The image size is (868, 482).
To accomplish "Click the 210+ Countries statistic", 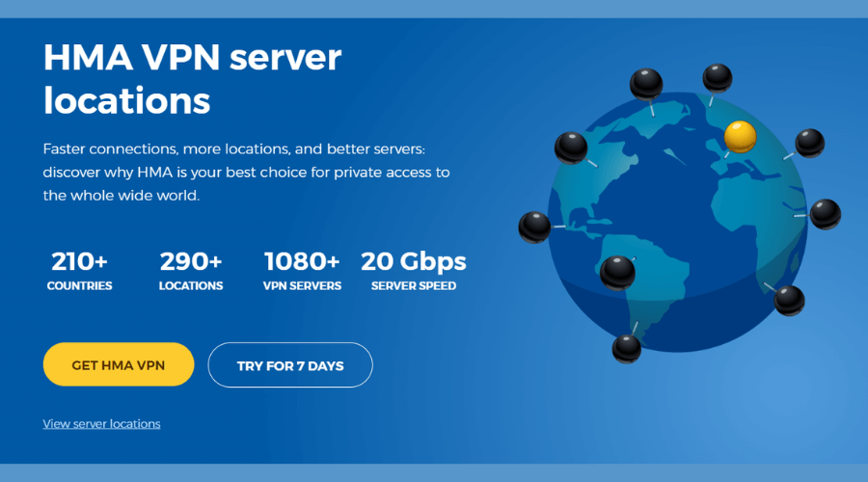I will (x=79, y=270).
